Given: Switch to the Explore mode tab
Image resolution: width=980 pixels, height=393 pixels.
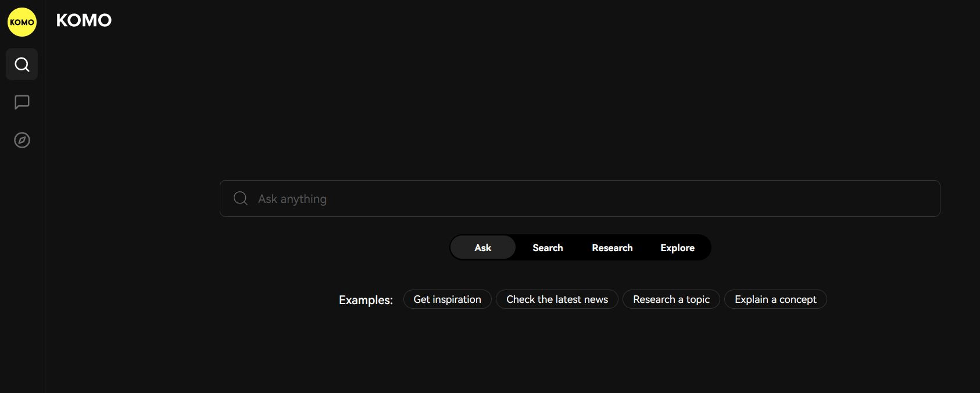Looking at the screenshot, I should click(677, 248).
